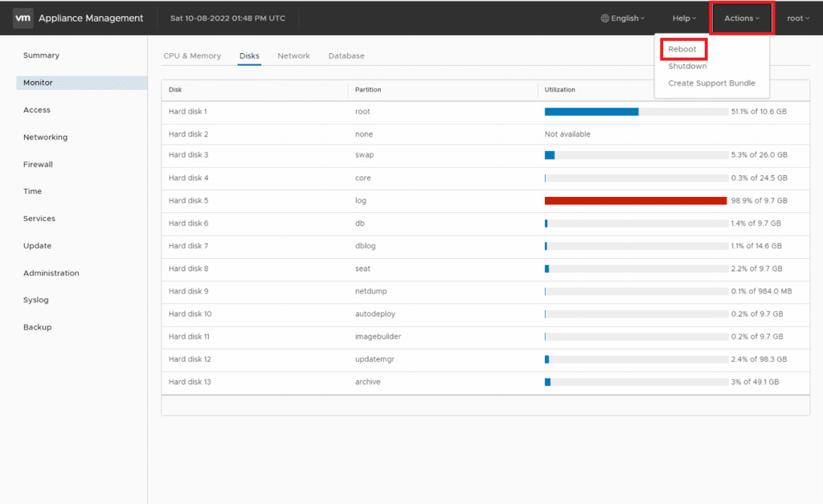Click the '2.4% of 98.3 GB' value
Viewport: 823px width, 504px height.
[759, 359]
